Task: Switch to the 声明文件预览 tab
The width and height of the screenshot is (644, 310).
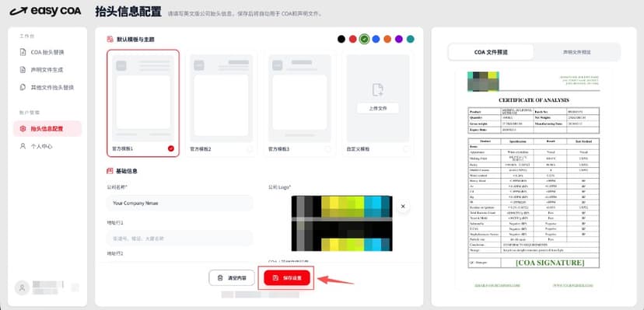Action: point(576,53)
